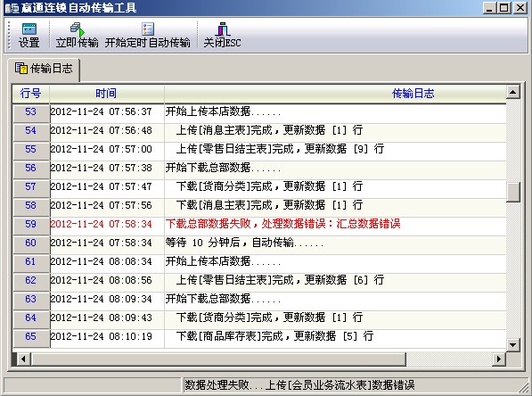Viewport: 532px width, 396px height.
Task: Click the vertical scrollbar thumb
Action: (x=512, y=193)
